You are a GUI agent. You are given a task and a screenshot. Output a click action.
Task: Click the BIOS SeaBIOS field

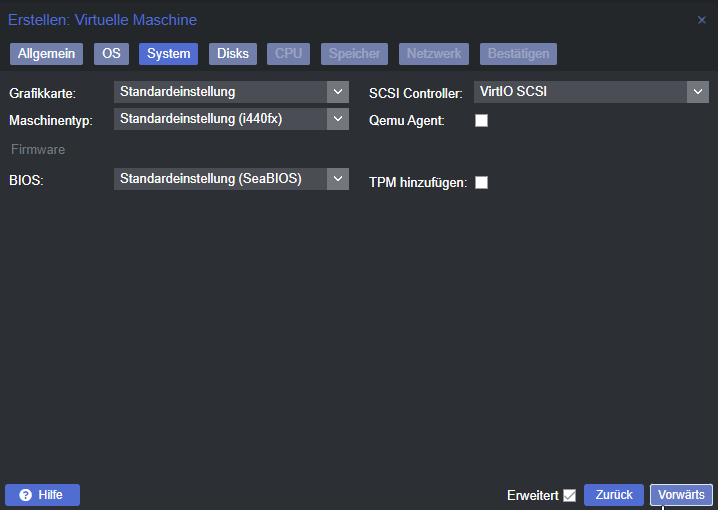point(220,179)
